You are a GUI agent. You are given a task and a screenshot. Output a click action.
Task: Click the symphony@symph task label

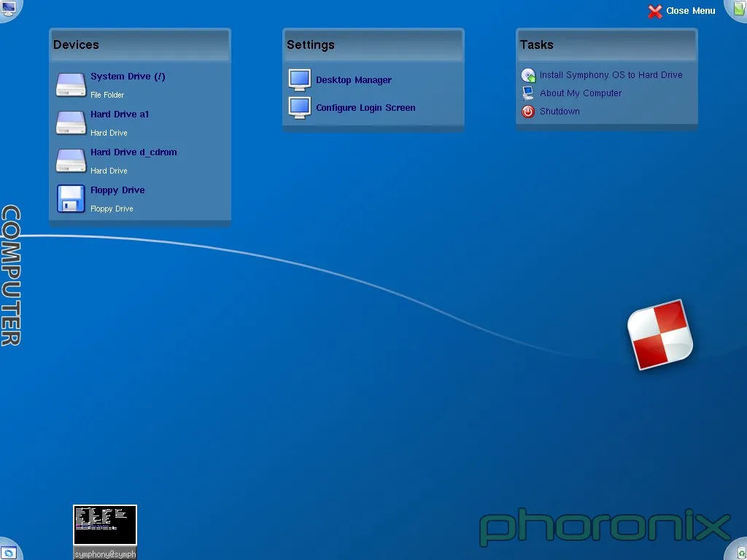pyautogui.click(x=105, y=554)
